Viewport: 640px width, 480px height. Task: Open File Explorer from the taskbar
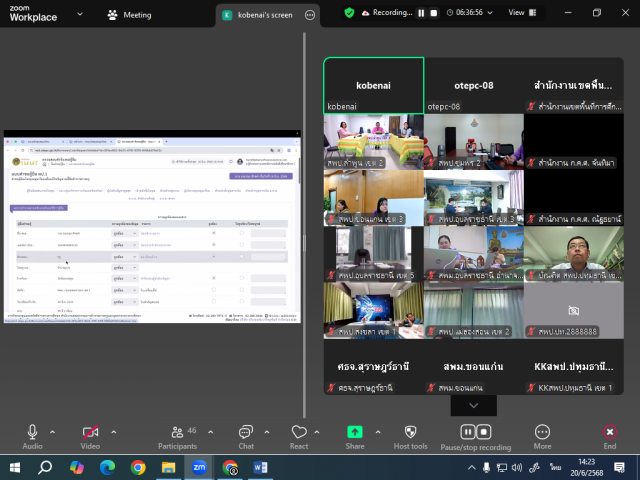point(169,467)
